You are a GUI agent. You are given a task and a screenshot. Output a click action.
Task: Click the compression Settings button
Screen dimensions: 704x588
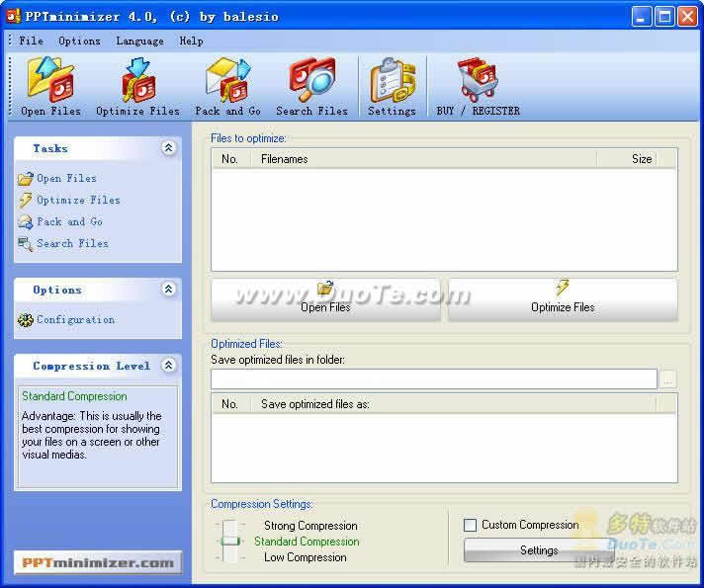pyautogui.click(x=539, y=550)
